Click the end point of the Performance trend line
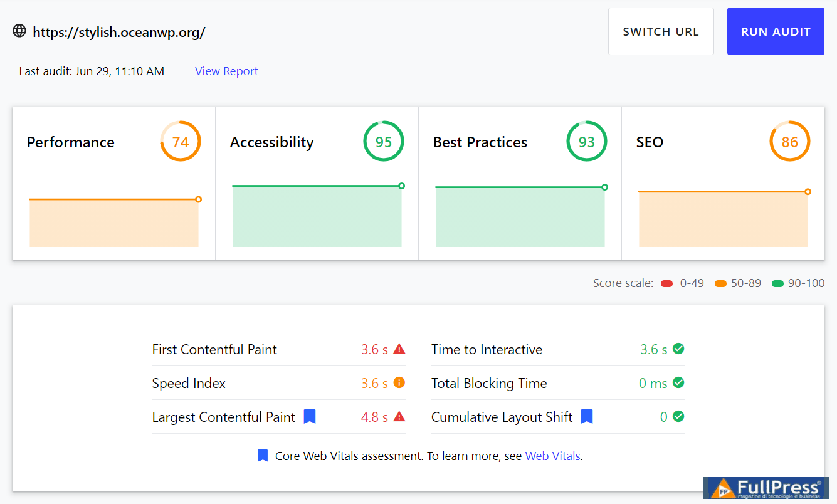The height and width of the screenshot is (504, 837). [x=199, y=199]
